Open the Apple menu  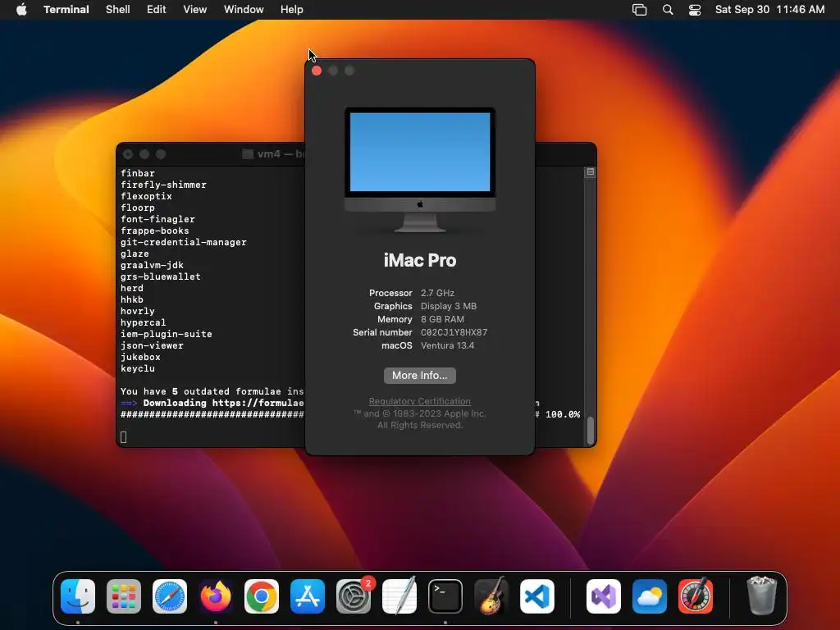tap(21, 10)
